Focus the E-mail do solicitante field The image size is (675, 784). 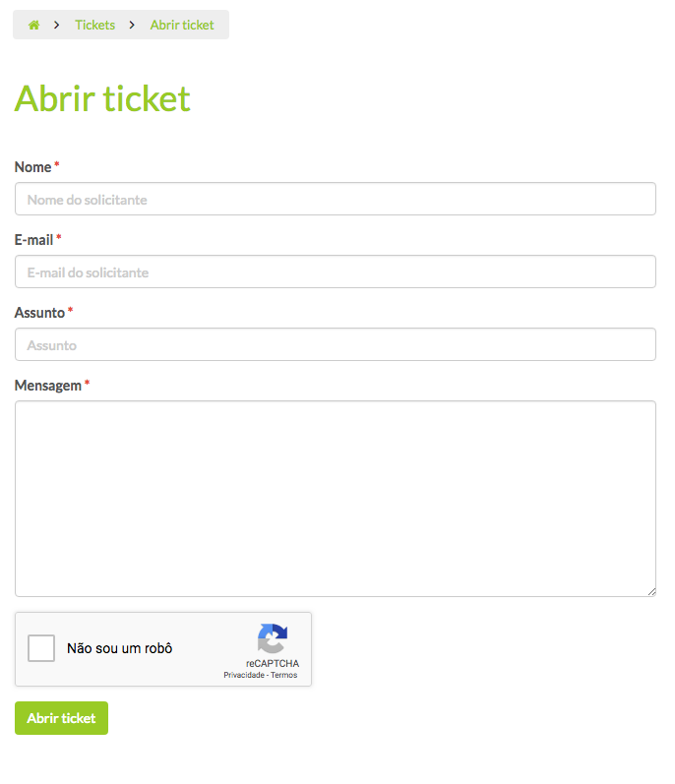tap(335, 272)
